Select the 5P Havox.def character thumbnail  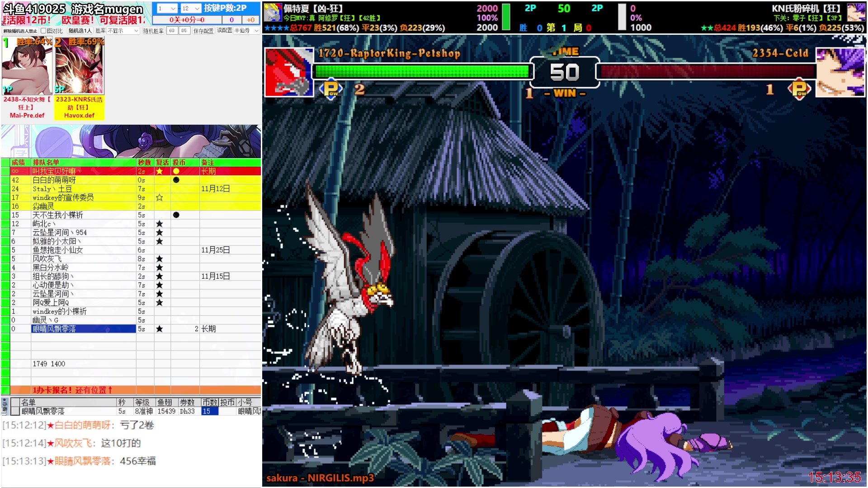[79, 66]
